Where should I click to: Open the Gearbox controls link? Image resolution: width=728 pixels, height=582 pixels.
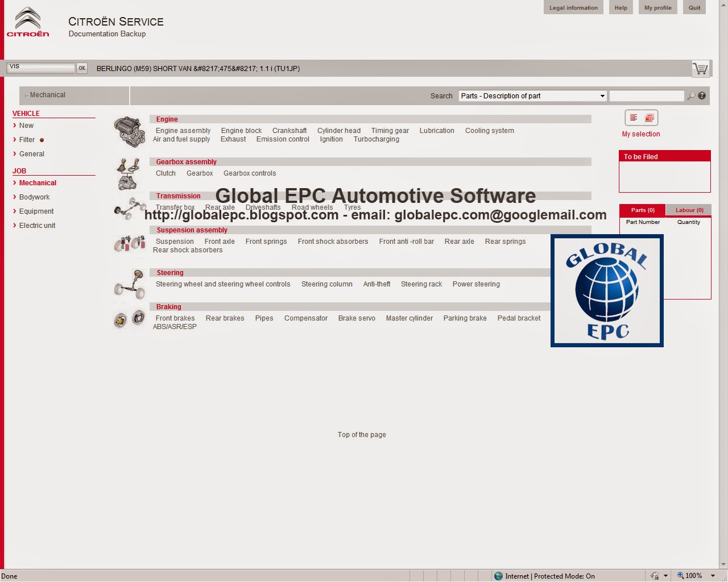tap(250, 173)
